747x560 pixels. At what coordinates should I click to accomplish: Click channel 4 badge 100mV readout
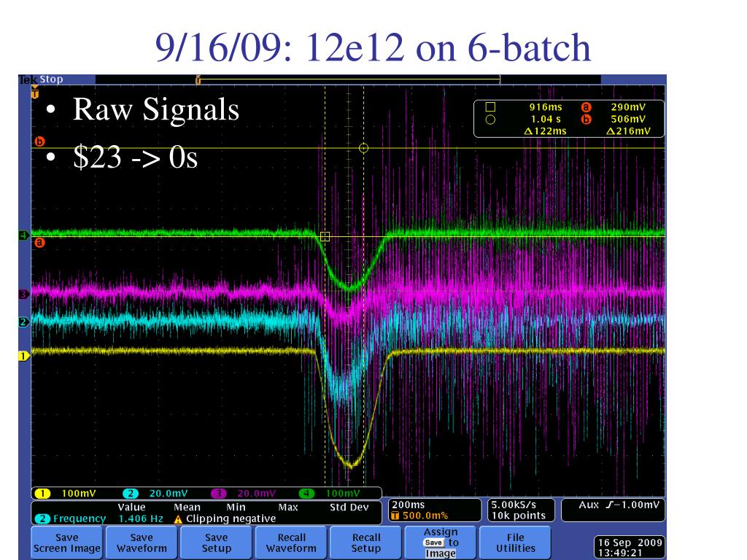[330, 494]
